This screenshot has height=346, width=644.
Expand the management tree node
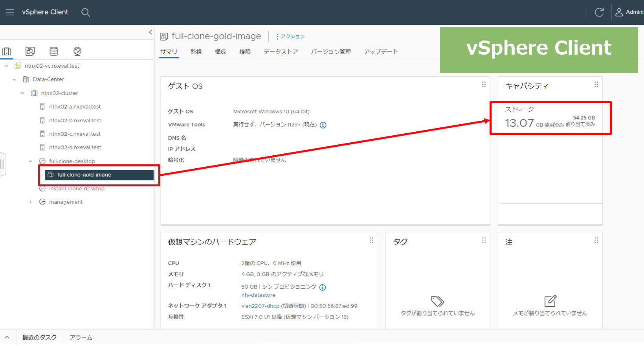click(31, 202)
